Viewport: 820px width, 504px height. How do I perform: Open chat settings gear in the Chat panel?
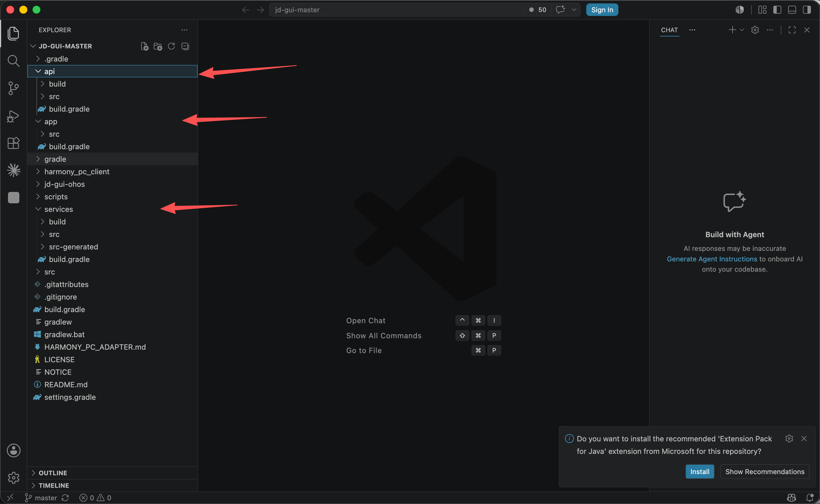click(755, 30)
